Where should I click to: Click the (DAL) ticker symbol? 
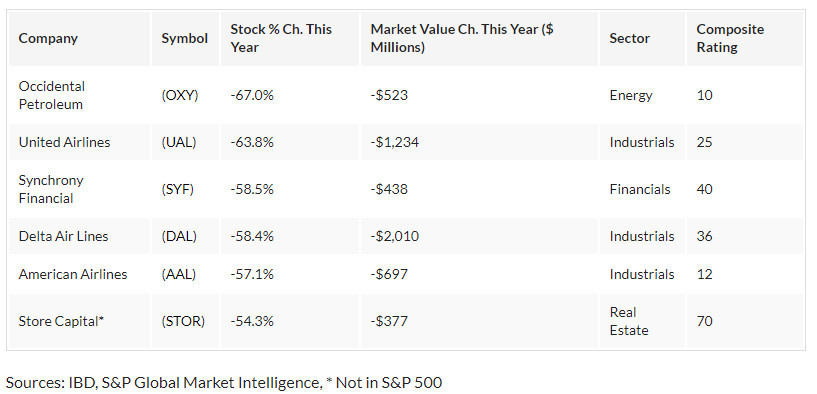179,236
